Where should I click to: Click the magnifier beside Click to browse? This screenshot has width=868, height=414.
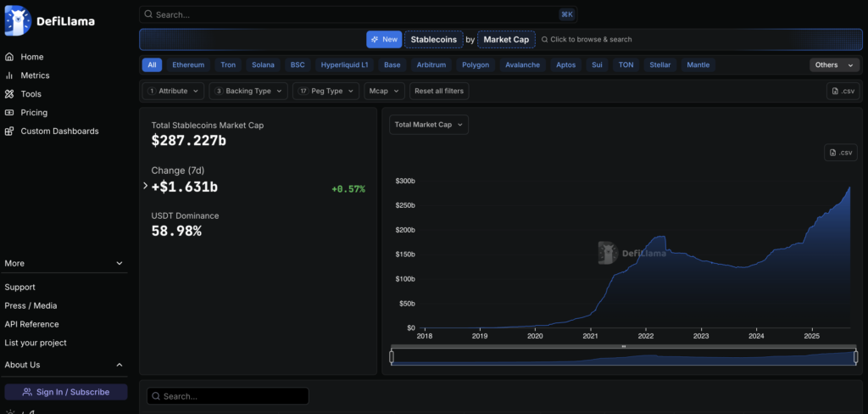click(x=545, y=39)
